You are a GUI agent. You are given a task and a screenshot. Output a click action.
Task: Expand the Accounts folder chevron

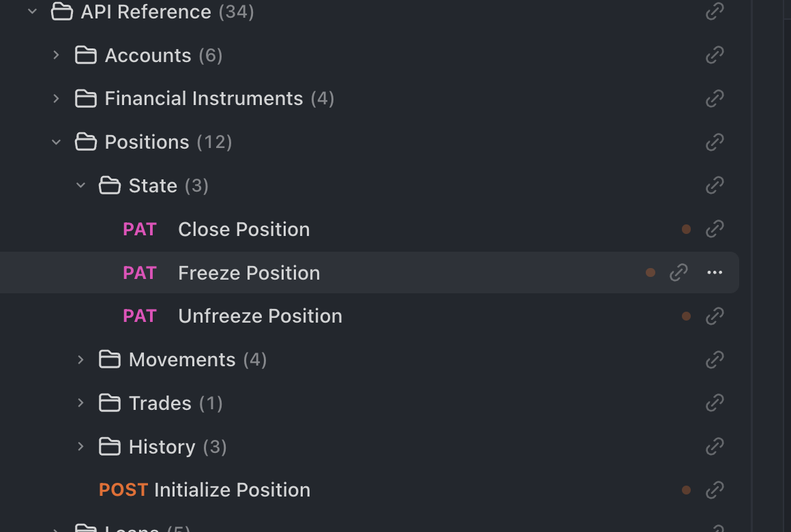[57, 55]
